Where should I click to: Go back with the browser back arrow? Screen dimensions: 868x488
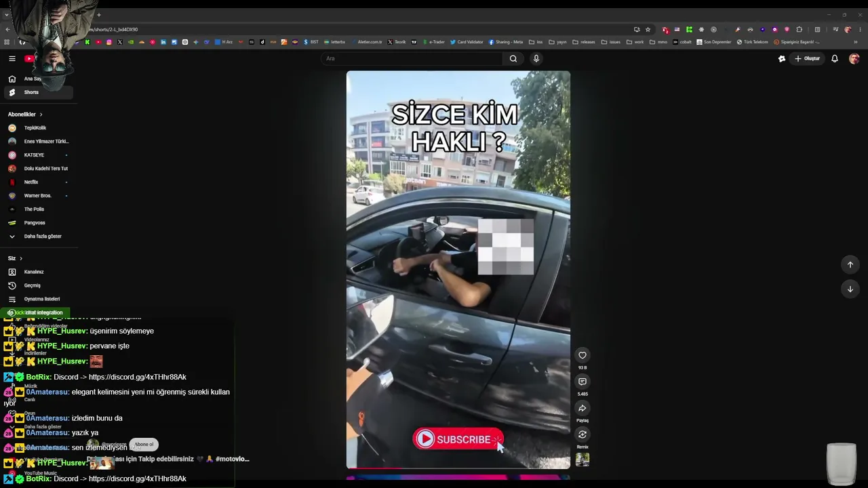tap(7, 30)
